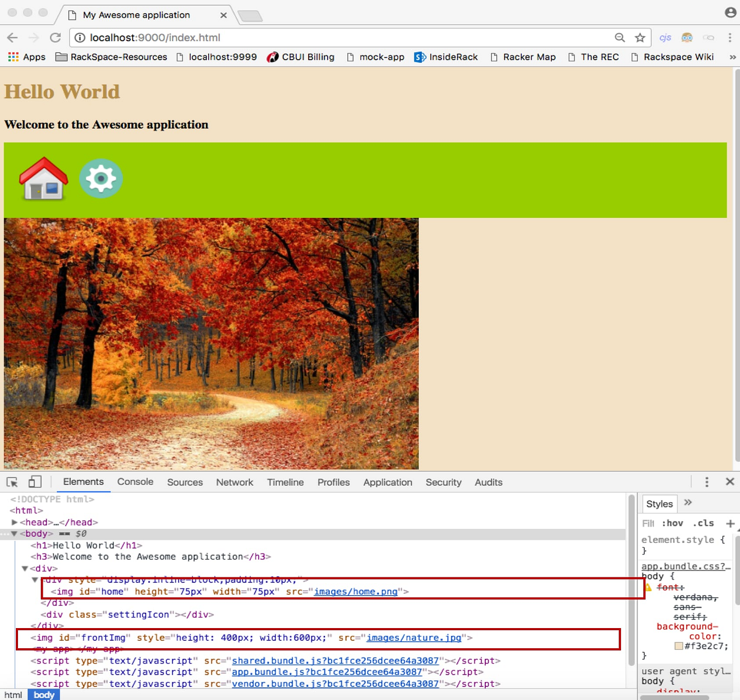The width and height of the screenshot is (740, 700).
Task: Open the app.bundle.css stylesheet link
Action: (x=686, y=566)
